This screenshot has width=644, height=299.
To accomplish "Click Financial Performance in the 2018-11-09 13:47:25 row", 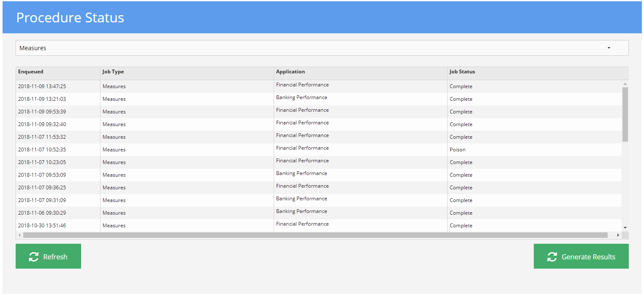I will click(x=302, y=85).
